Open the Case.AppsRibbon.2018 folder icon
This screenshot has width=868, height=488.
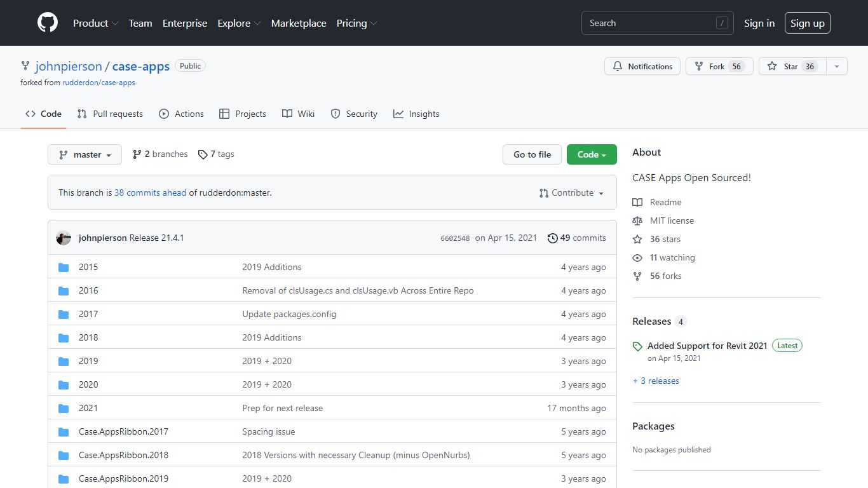tap(64, 455)
